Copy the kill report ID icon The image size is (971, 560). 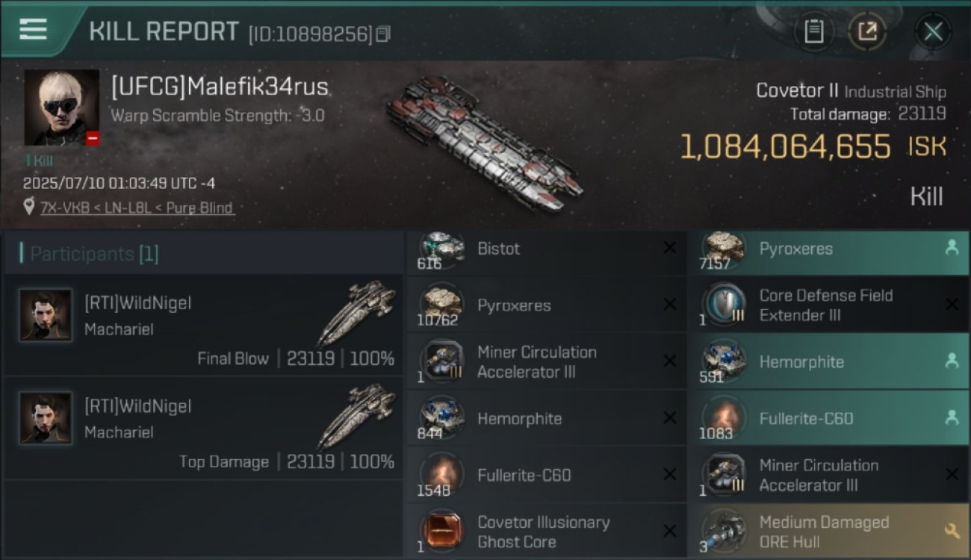(x=382, y=34)
